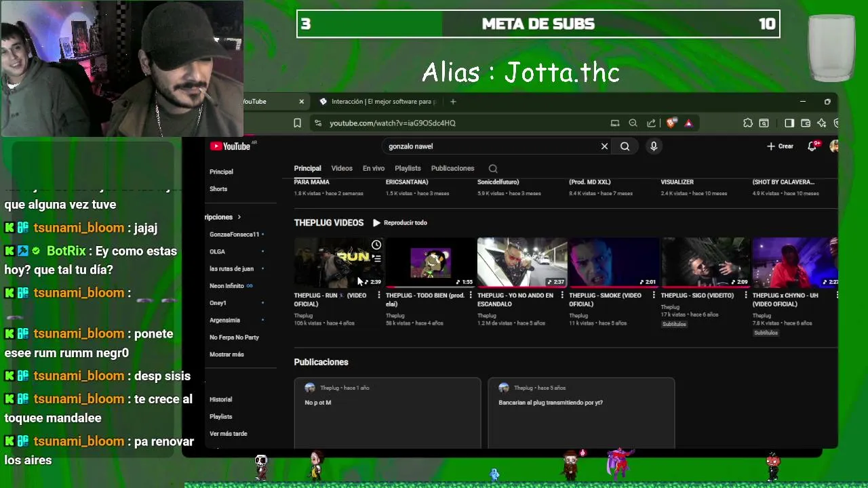The width and height of the screenshot is (868, 488).
Task: Open the three-dot menu for THEPLUG - SIGO
Action: point(745,296)
